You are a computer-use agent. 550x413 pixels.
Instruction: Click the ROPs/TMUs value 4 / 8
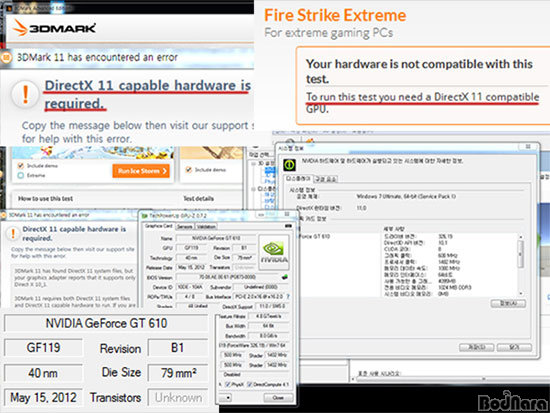(190, 297)
